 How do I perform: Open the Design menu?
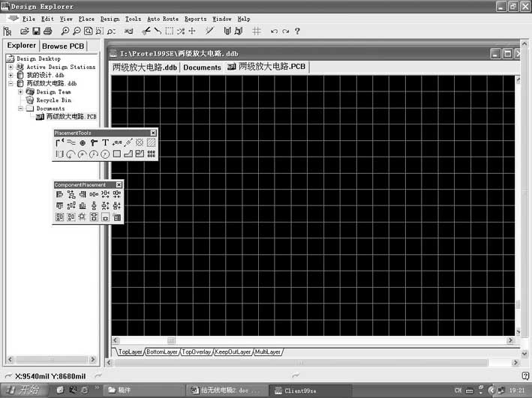tap(110, 18)
